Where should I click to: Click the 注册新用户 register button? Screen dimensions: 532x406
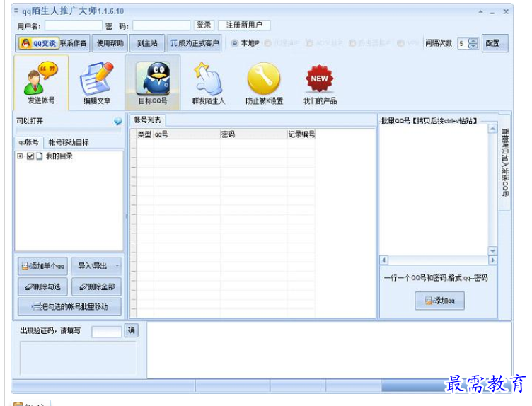pyautogui.click(x=244, y=25)
